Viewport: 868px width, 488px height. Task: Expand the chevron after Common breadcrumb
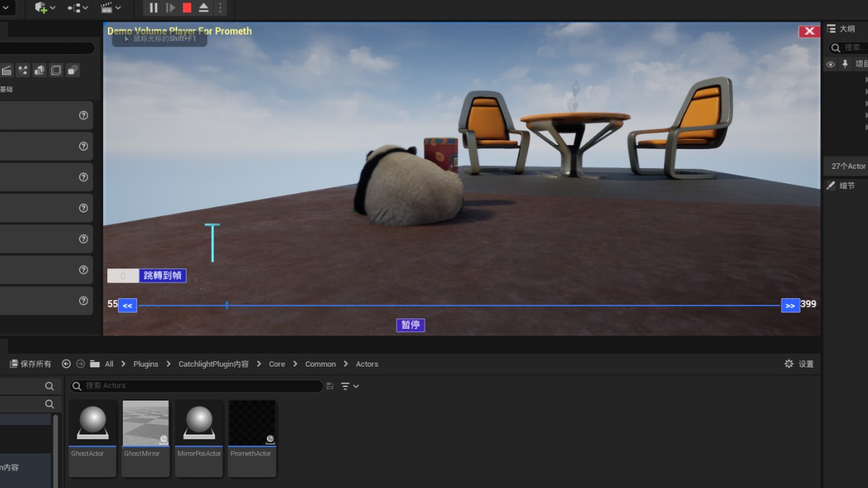pos(346,364)
